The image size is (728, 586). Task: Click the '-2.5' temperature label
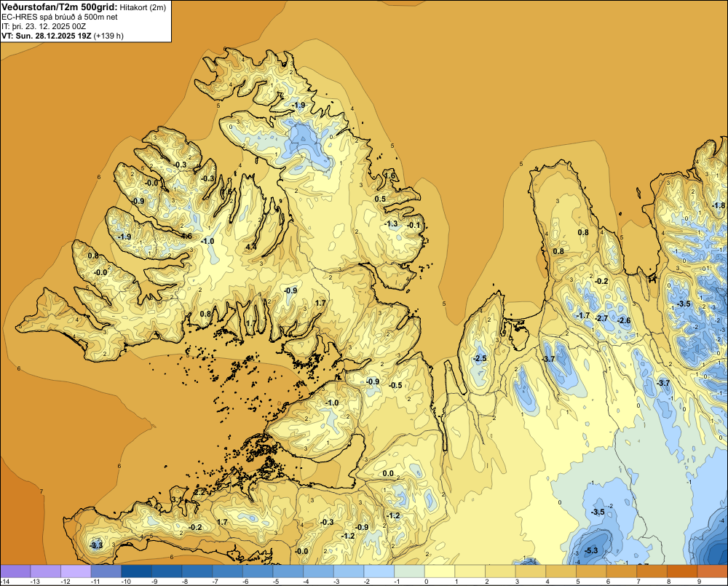click(x=480, y=358)
